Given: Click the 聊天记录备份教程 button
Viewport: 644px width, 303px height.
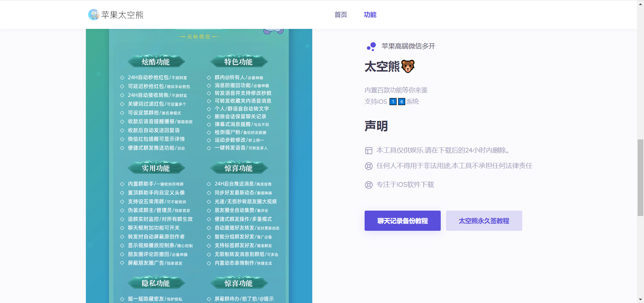Looking at the screenshot, I should 402,221.
